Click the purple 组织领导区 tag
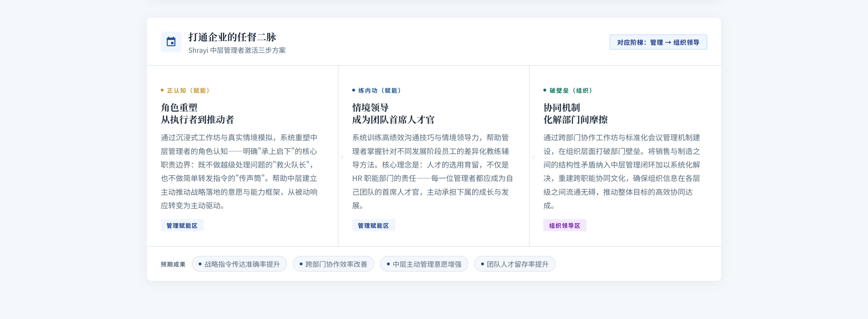Image resolution: width=868 pixels, height=319 pixels. click(x=564, y=225)
